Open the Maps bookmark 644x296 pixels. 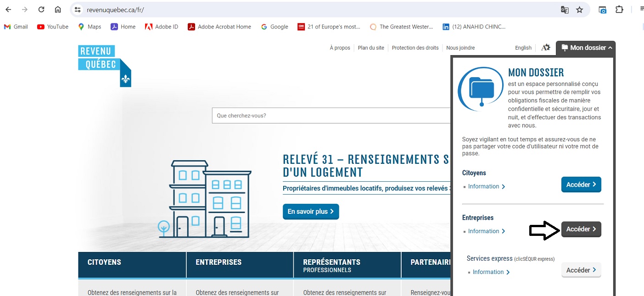tap(90, 27)
